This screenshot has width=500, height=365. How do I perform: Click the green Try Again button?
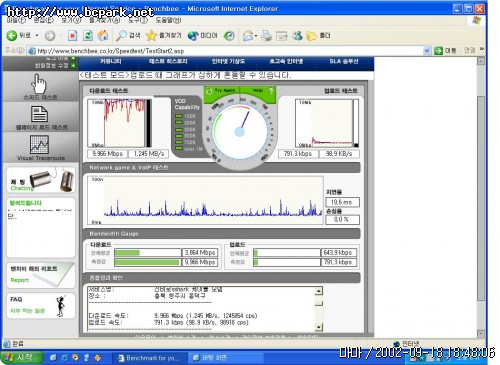pyautogui.click(x=222, y=91)
